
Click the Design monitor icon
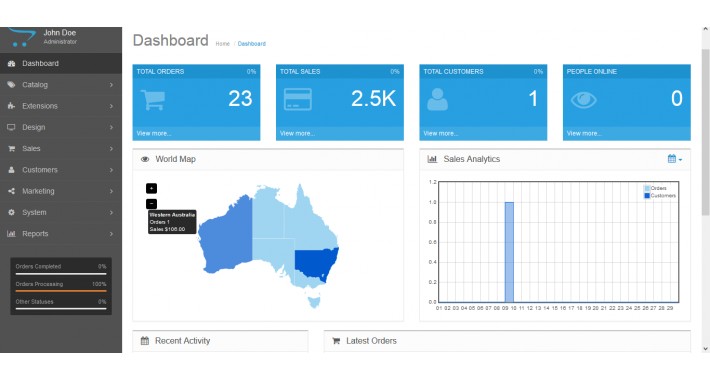(x=11, y=127)
